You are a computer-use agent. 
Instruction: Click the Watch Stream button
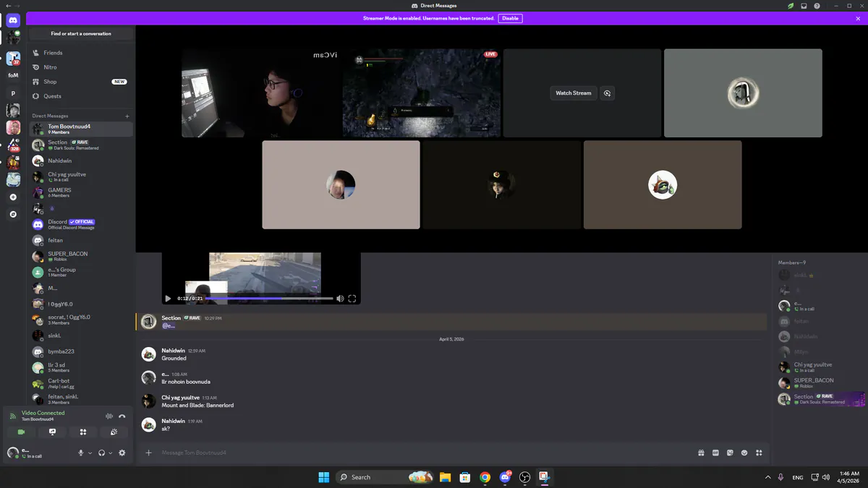573,93
